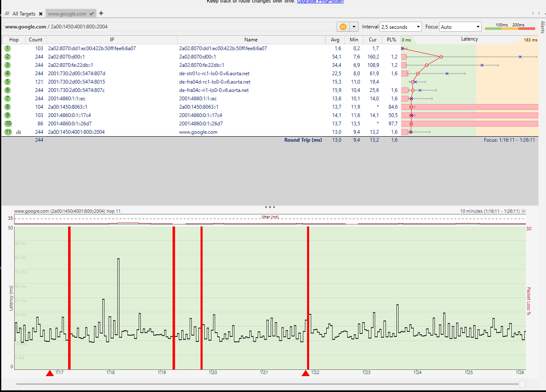546x392 pixels.
Task: Click the timeline slider thumb at bottom
Action: click(522, 384)
